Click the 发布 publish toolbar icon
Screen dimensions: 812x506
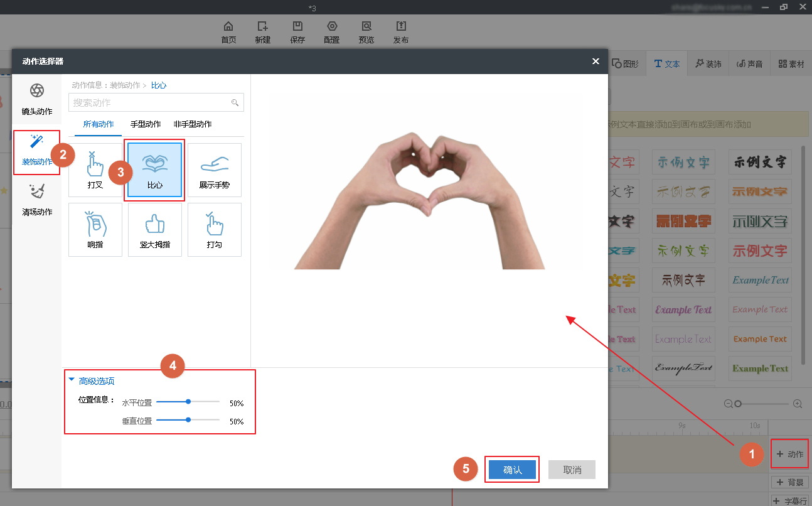pyautogui.click(x=401, y=32)
